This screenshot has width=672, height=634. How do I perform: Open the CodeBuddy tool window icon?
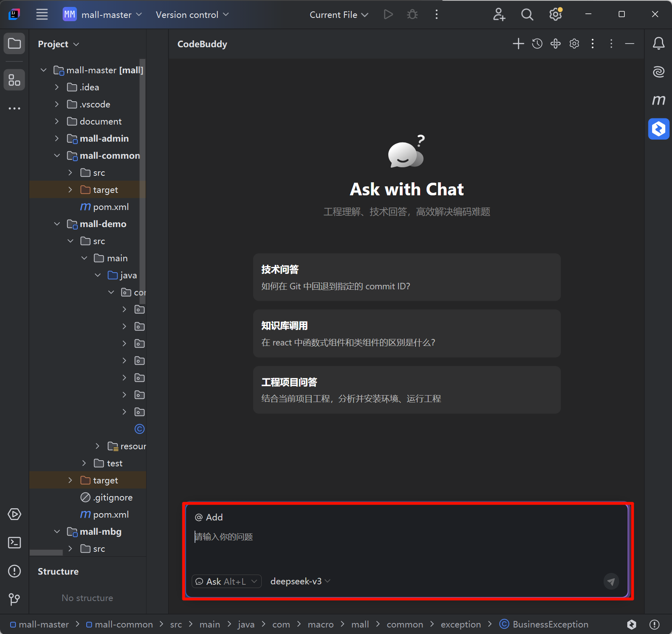coord(658,129)
